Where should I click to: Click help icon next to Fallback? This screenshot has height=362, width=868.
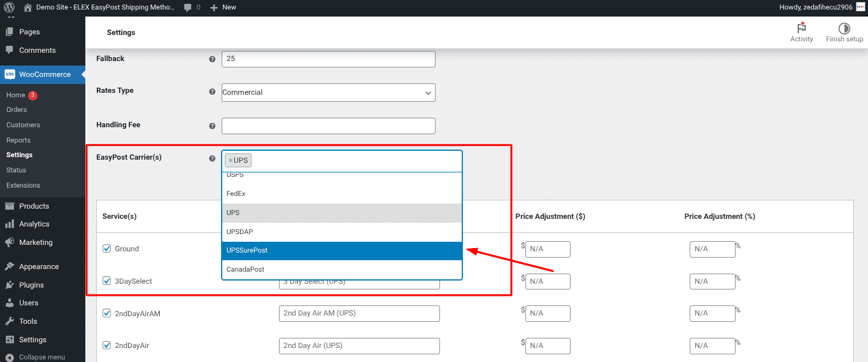(x=212, y=59)
